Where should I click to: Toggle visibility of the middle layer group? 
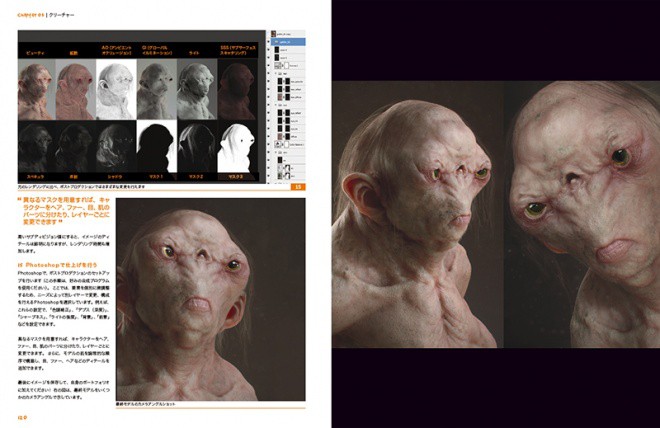pyautogui.click(x=268, y=105)
